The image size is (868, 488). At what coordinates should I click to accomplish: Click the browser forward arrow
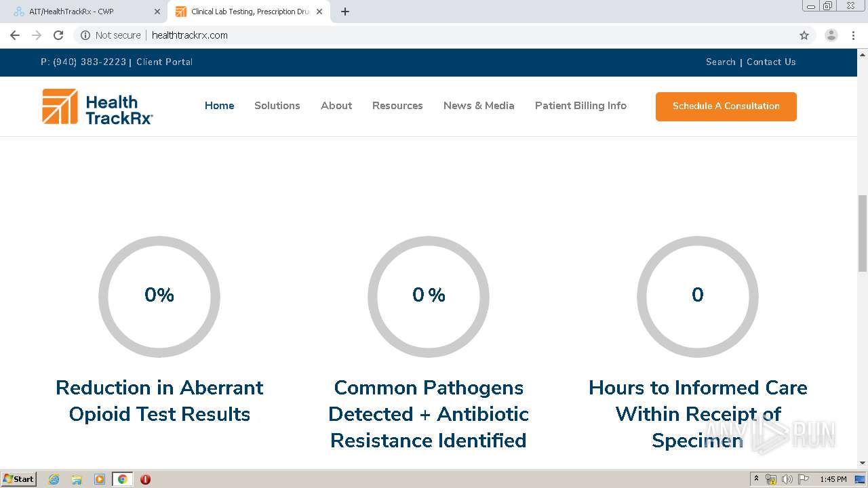pyautogui.click(x=37, y=35)
